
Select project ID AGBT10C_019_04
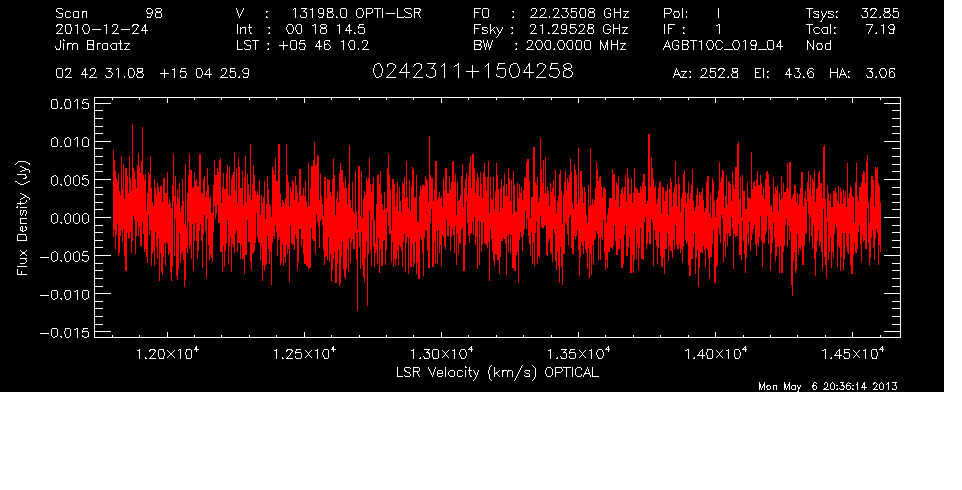point(723,45)
